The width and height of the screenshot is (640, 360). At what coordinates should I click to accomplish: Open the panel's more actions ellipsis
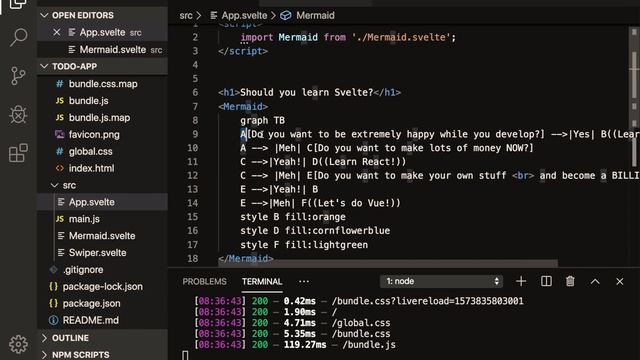[304, 281]
